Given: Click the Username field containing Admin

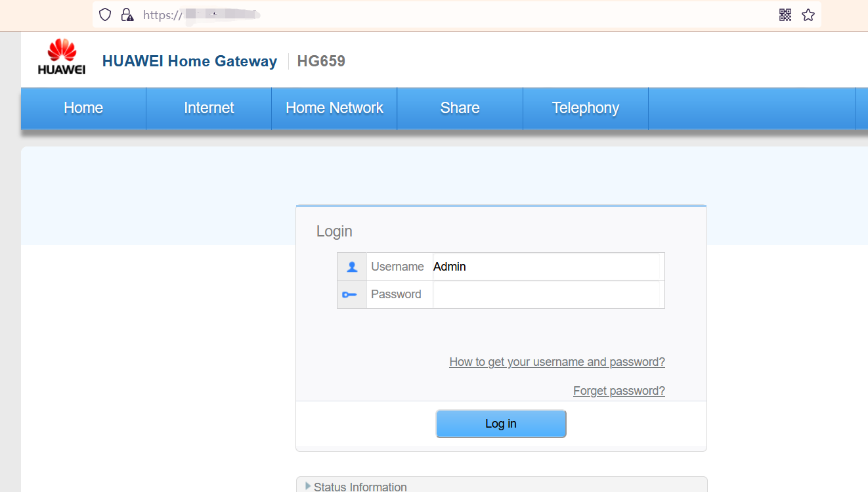Looking at the screenshot, I should coord(546,267).
